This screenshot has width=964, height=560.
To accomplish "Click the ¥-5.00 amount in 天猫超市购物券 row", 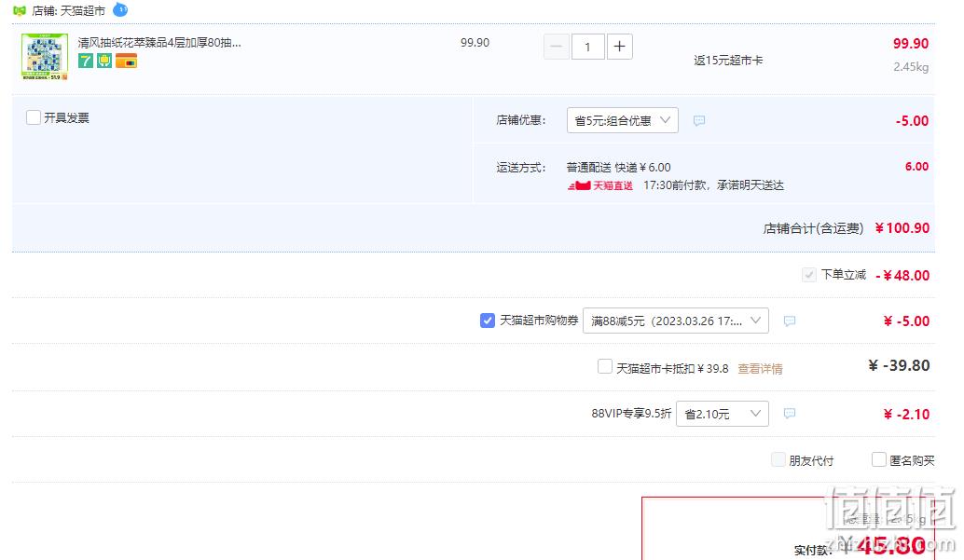I will tap(906, 321).
